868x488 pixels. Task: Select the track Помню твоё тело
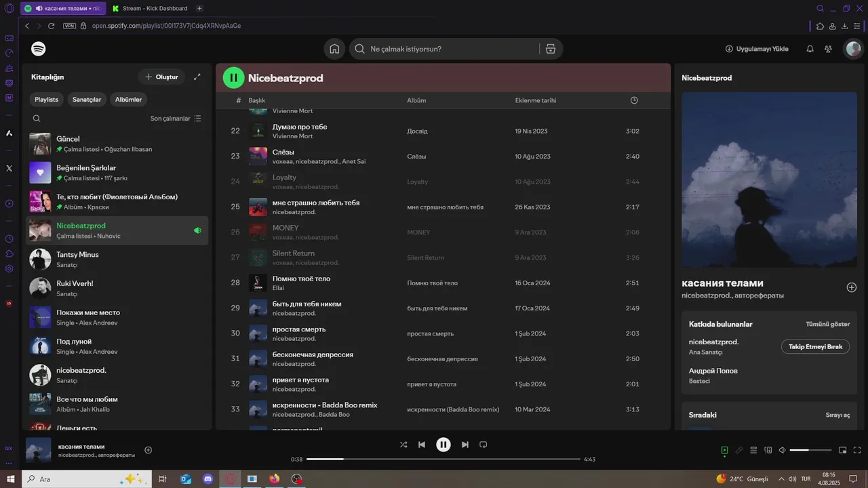tap(301, 279)
